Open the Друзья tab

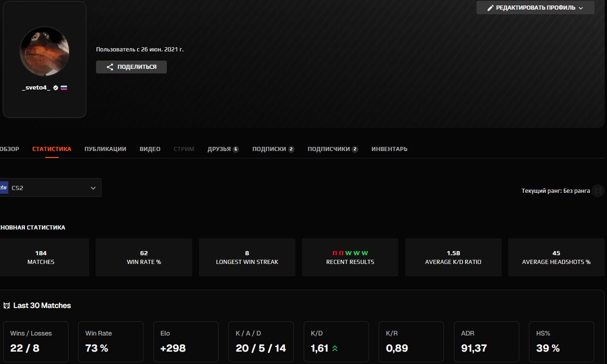point(223,149)
